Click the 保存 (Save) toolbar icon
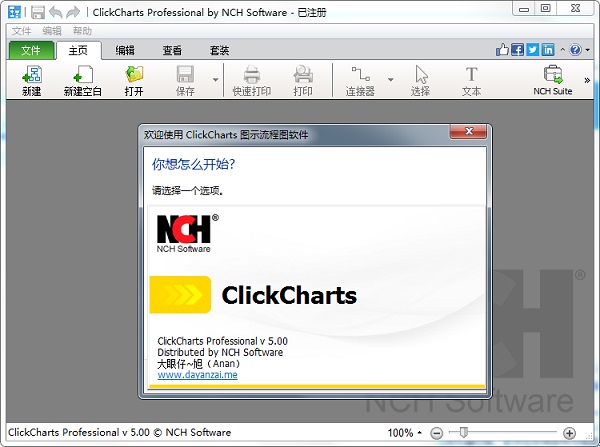The image size is (600, 447). 185,80
